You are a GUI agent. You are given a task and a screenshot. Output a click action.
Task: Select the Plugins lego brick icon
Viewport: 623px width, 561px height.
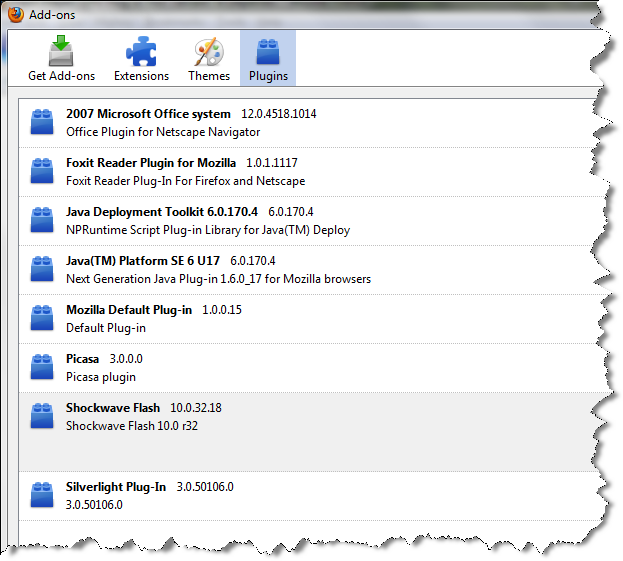(x=268, y=52)
